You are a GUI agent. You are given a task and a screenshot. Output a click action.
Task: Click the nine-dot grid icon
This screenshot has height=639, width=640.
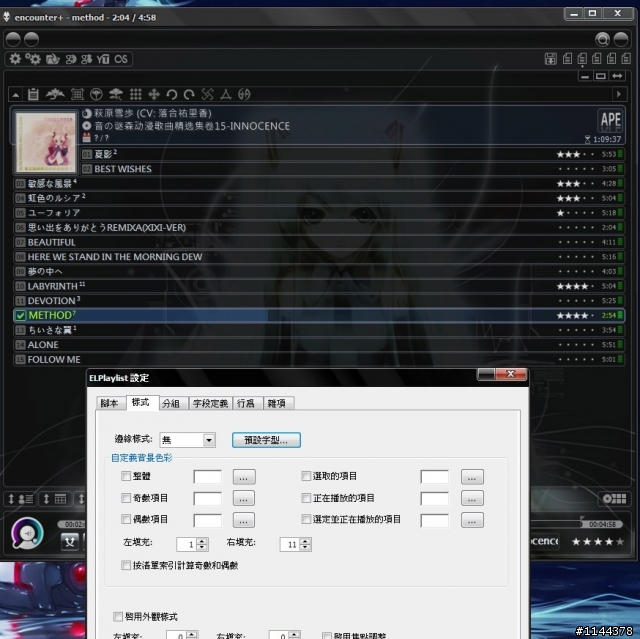136,94
